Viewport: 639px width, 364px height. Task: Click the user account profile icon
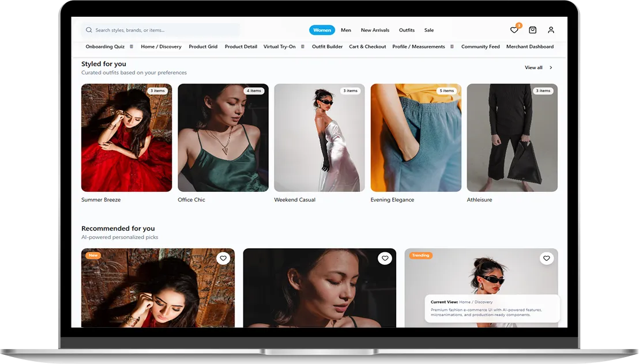coord(551,30)
